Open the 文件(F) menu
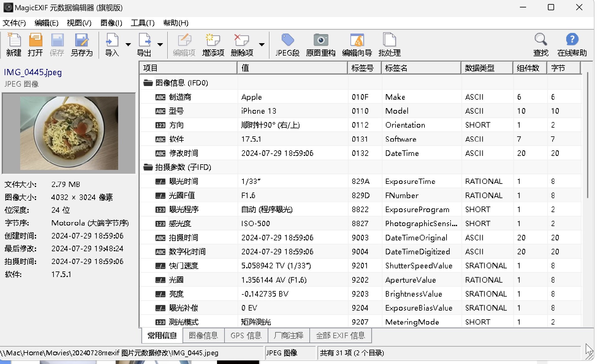Viewport: 597px width, 364px height. 14,23
